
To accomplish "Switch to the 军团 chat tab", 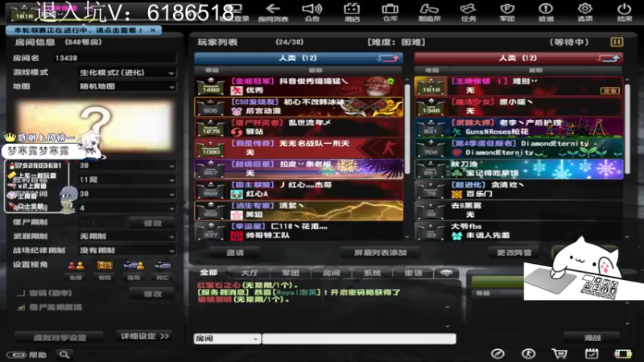I will (290, 273).
